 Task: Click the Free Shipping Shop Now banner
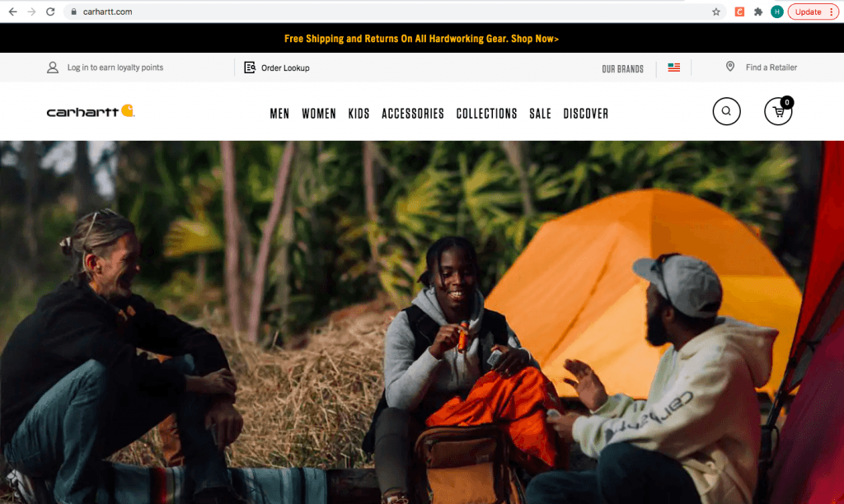421,39
